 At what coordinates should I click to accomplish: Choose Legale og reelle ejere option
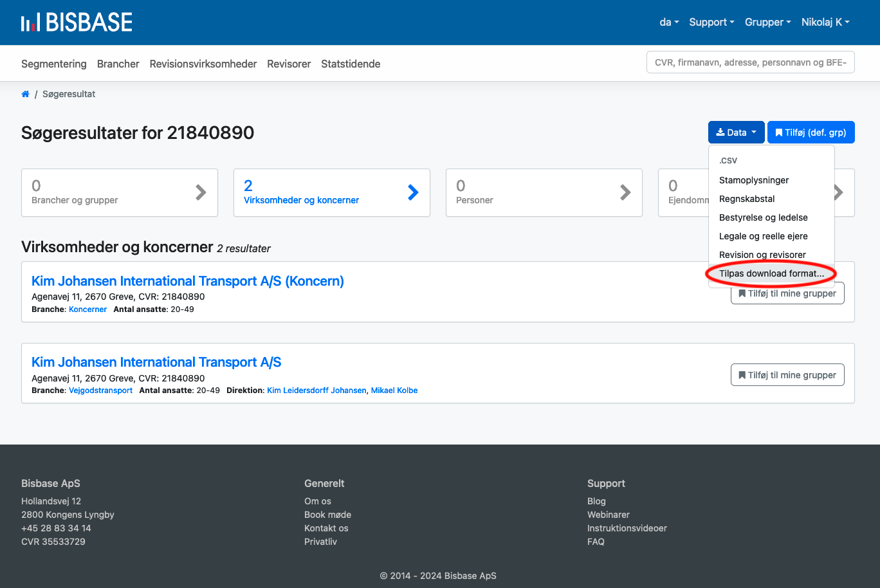[x=763, y=236]
